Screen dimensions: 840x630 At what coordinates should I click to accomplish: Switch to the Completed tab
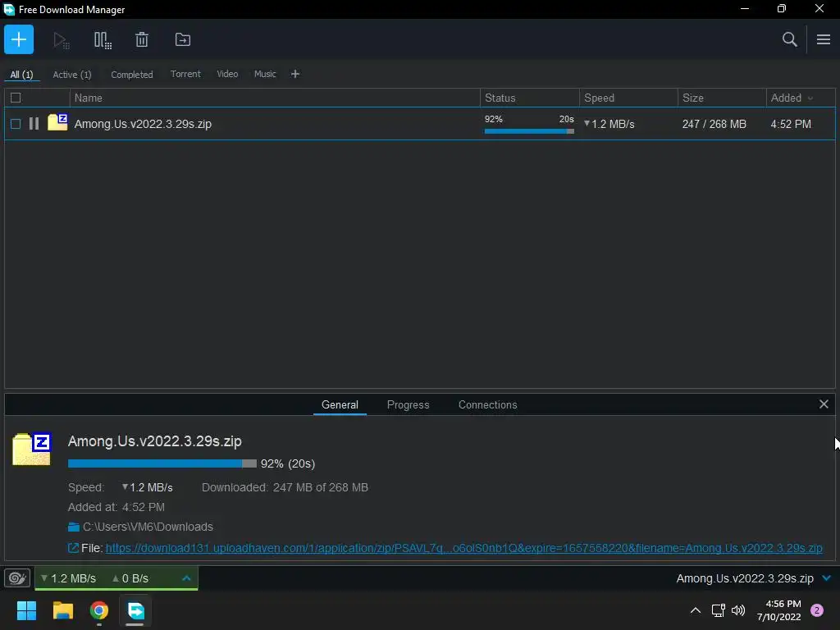pyautogui.click(x=132, y=75)
